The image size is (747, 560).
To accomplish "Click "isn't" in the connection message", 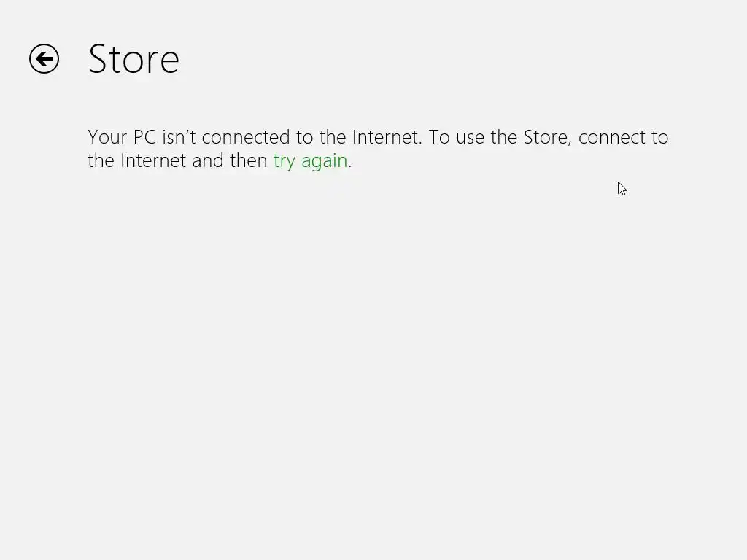I will click(179, 137).
